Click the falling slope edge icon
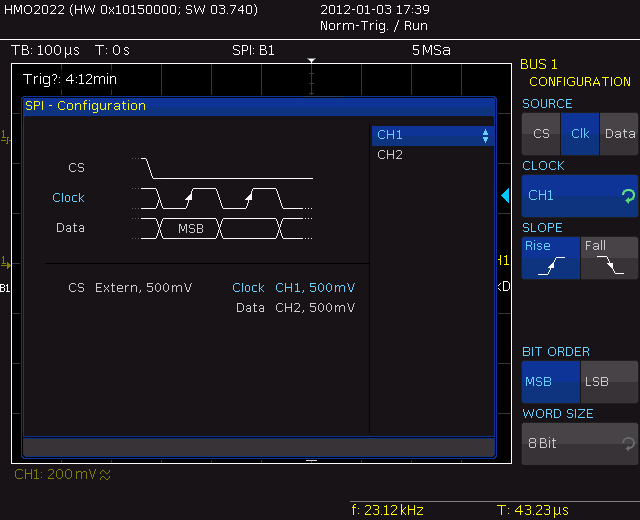The image size is (640, 520). pos(610,265)
